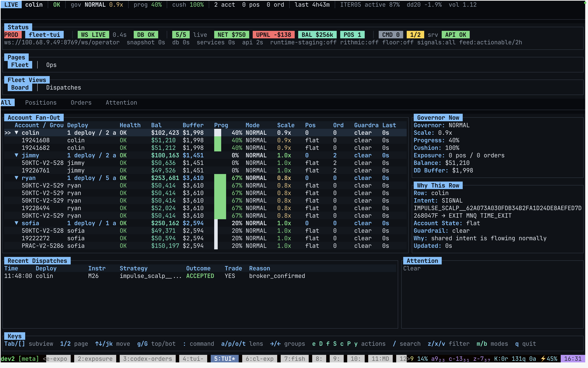Screen dimensions: 588x368
Task: Click the gov NORMAL 0.9x indicator
Action: pos(97,5)
